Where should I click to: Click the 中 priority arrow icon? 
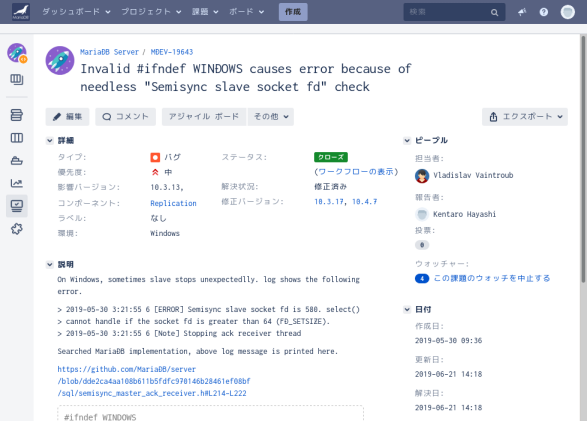[x=155, y=172]
